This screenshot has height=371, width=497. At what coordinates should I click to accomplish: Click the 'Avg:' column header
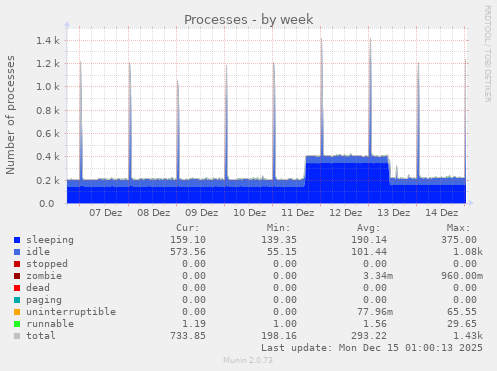(x=368, y=228)
